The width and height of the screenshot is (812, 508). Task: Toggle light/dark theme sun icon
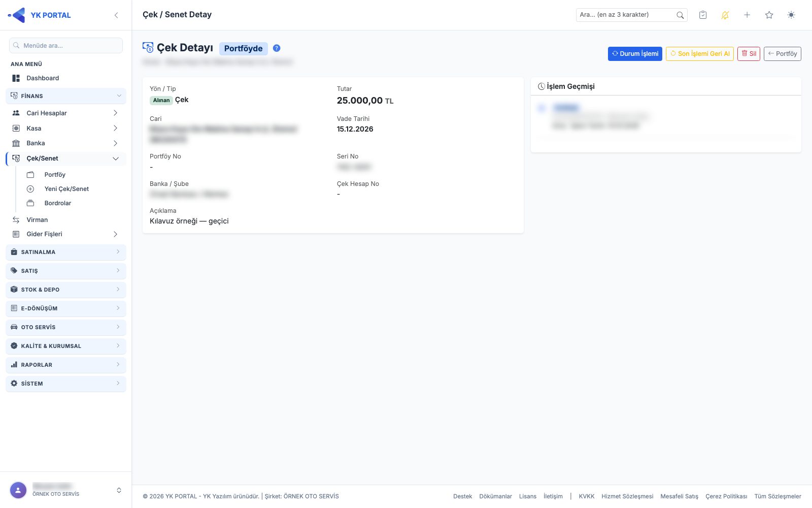point(791,15)
